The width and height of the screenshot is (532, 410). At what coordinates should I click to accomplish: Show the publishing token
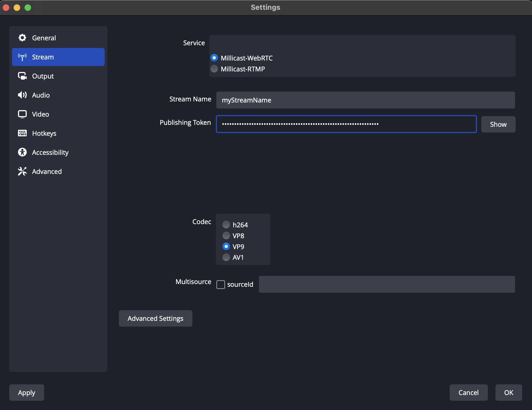coord(498,124)
